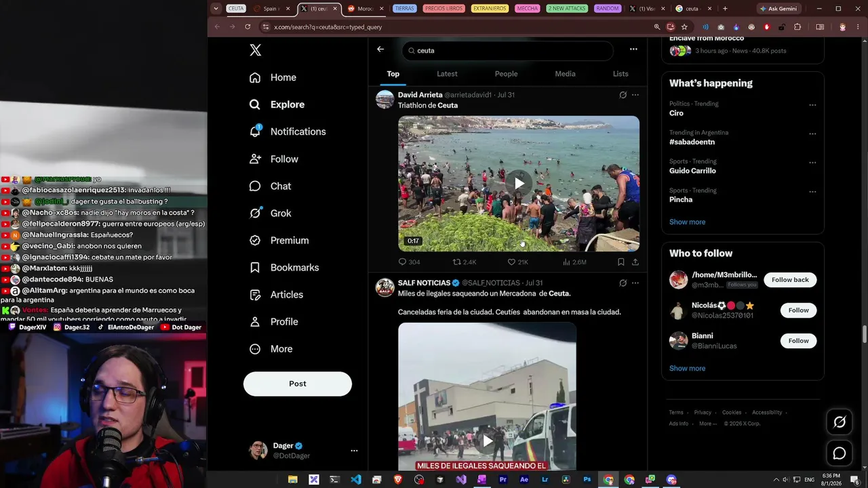This screenshot has height=488, width=868.
Task: Open more options for David Arrieta's post
Action: point(635,95)
